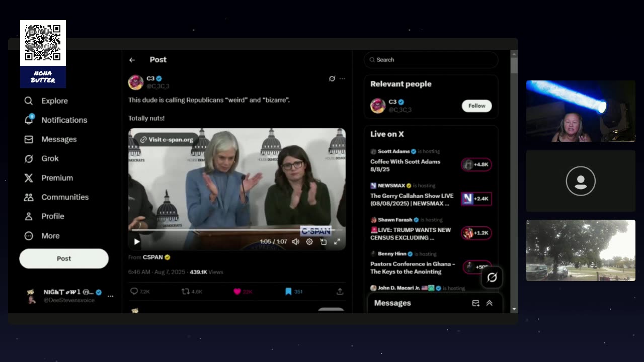
Task: Open The Gerry Callahan Show LIVE
Action: pyautogui.click(x=412, y=200)
